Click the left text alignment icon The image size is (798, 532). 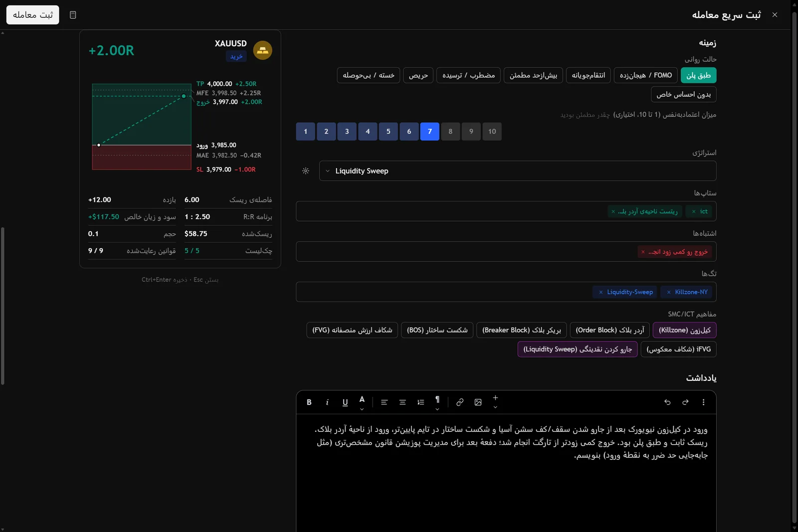(384, 402)
